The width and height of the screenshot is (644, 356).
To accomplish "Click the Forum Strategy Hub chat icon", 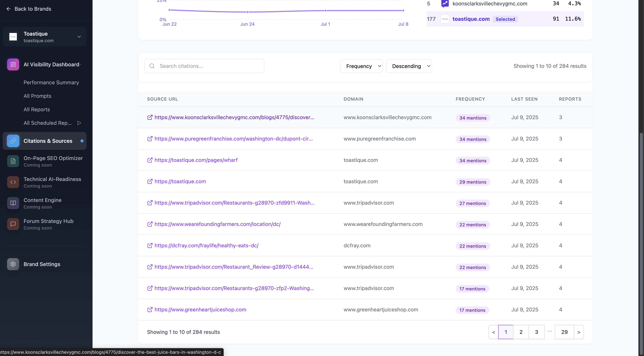I will click(13, 224).
